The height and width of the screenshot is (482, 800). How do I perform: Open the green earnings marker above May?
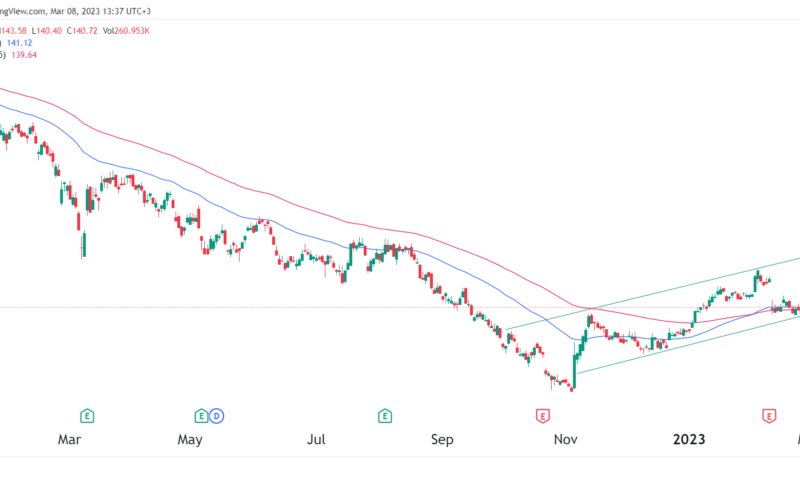[201, 416]
